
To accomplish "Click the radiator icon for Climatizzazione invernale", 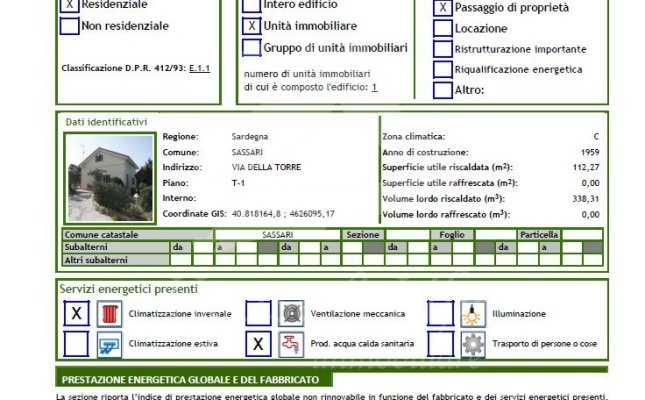I will pos(109,314).
